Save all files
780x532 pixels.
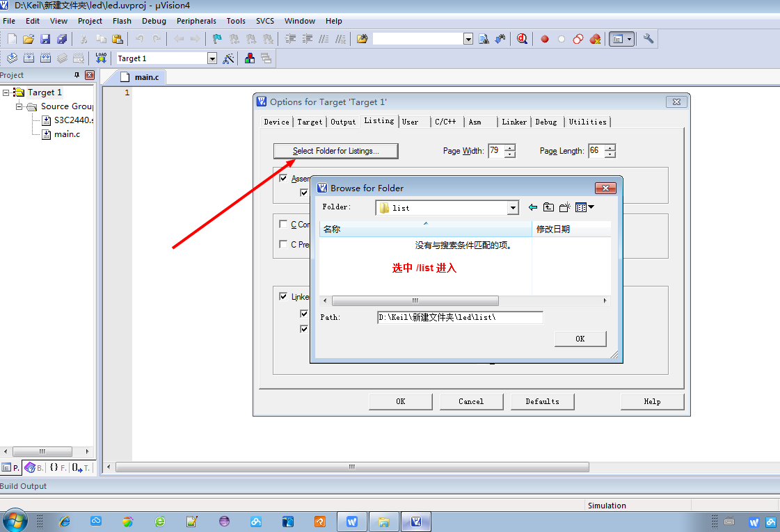[x=62, y=39]
